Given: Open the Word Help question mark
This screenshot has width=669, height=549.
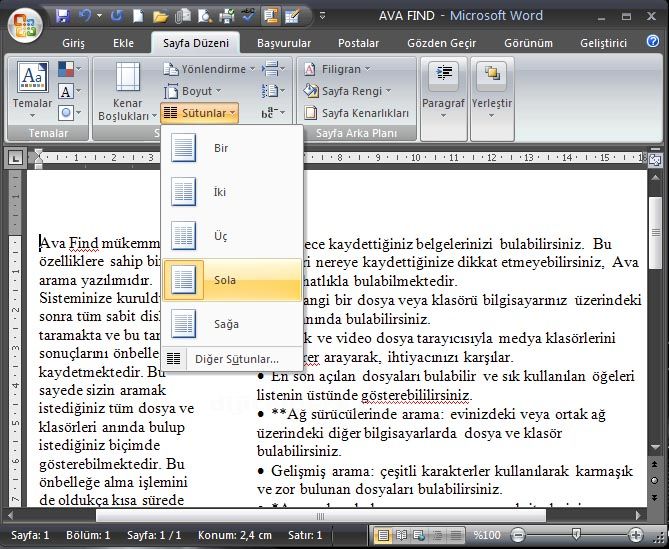Looking at the screenshot, I should pyautogui.click(x=653, y=41).
